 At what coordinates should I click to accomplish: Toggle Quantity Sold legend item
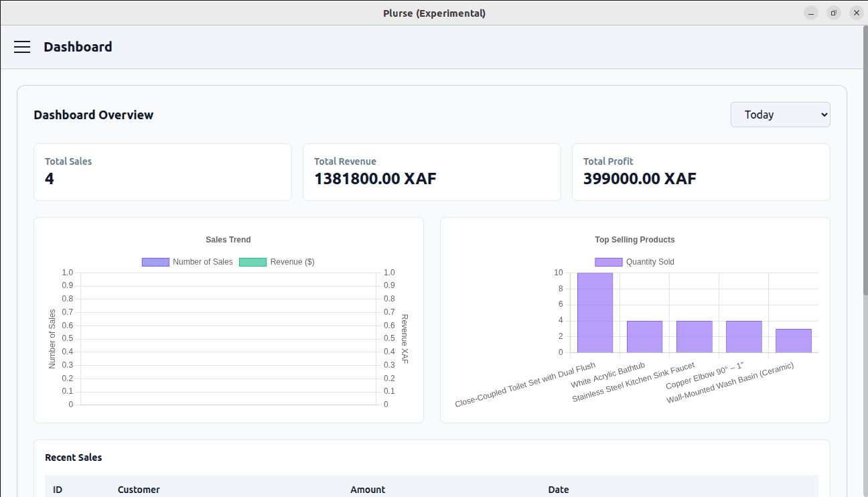coord(634,262)
